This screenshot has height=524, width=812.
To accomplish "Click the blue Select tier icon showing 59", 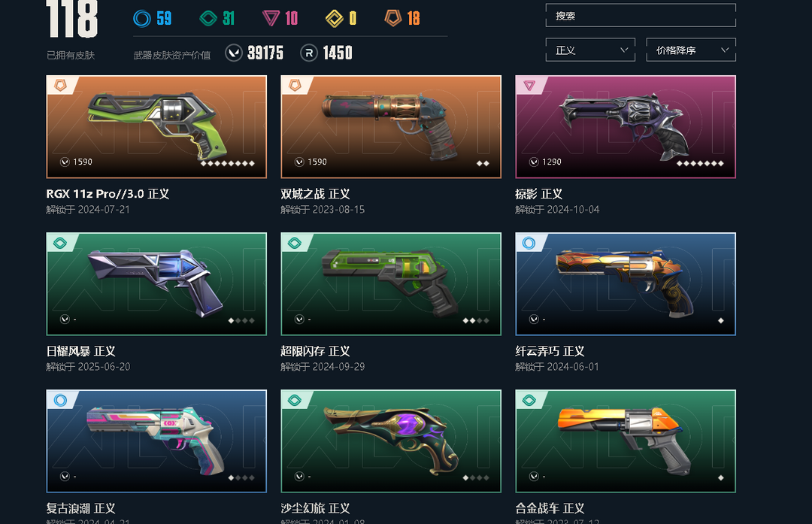I will point(142,19).
